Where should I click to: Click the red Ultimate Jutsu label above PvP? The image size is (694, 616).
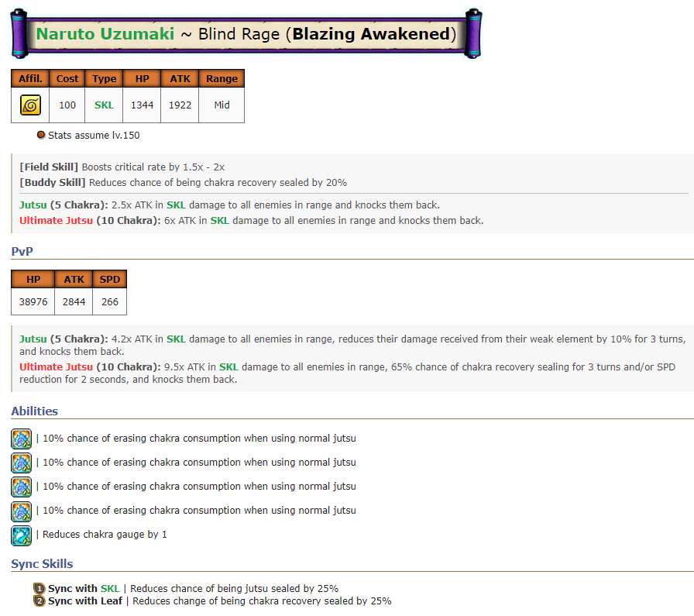coord(57,221)
